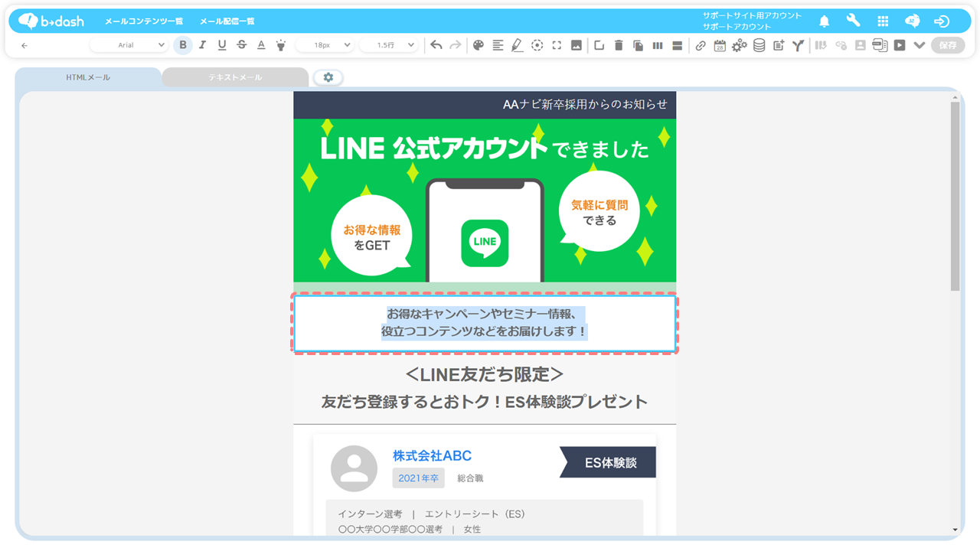The height and width of the screenshot is (551, 980).
Task: Open the apps grid icon
Action: [x=883, y=21]
